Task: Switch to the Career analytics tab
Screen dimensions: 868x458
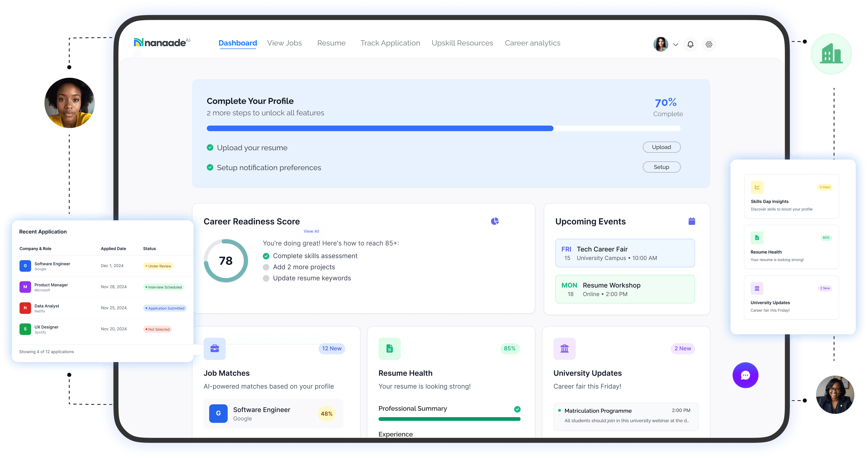Action: (532, 43)
